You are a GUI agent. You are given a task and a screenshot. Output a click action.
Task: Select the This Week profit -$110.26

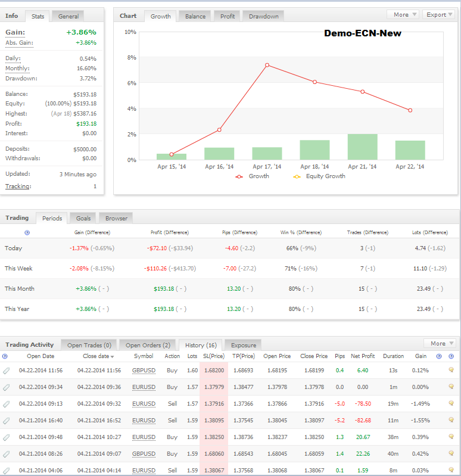pos(155,269)
